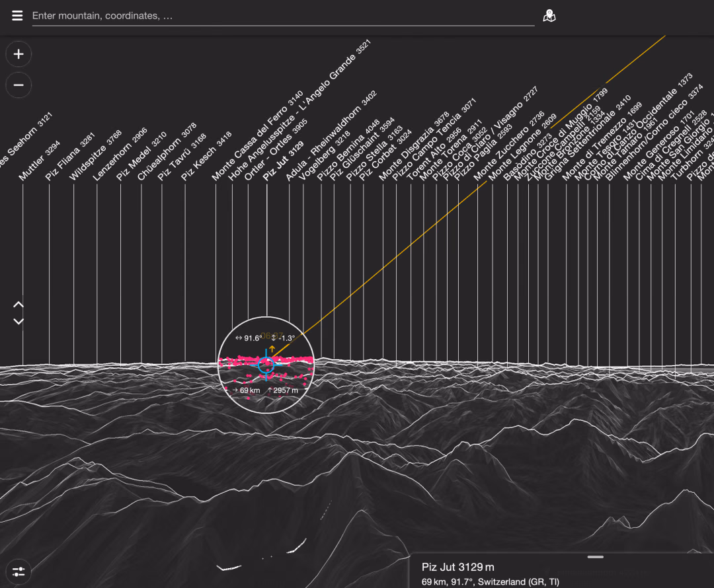Focus the mountain search field

click(283, 16)
